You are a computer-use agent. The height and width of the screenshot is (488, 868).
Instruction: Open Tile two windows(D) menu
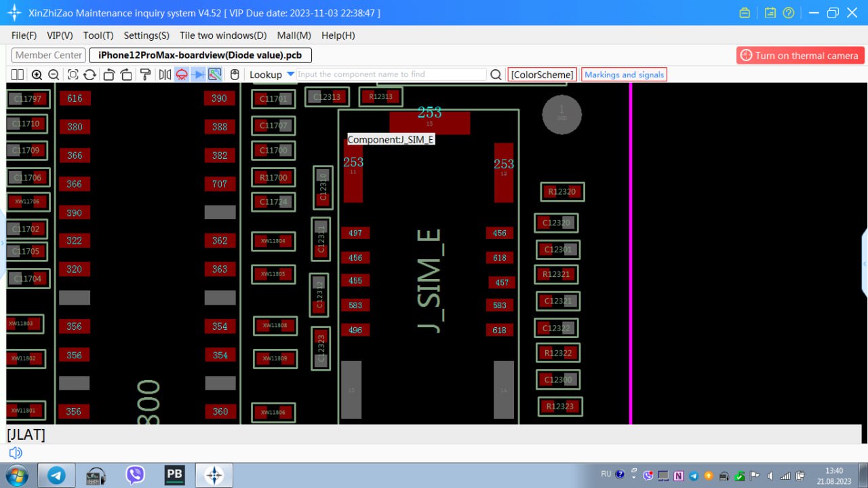(223, 35)
